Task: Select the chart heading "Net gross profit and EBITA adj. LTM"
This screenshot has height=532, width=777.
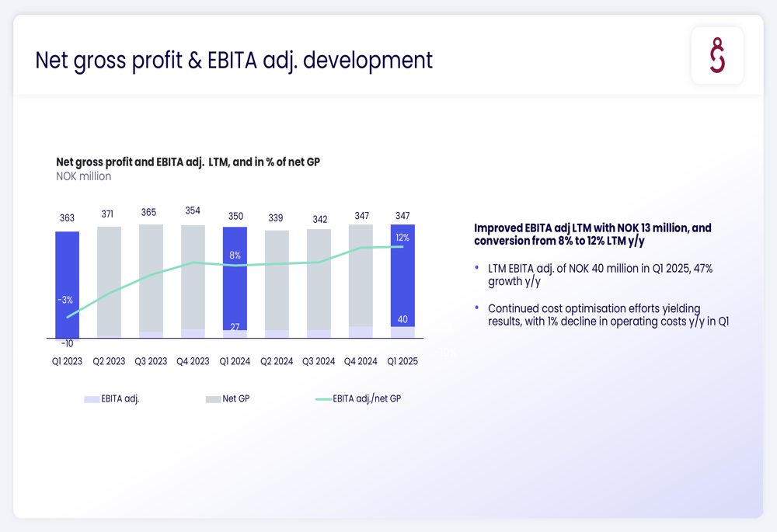Action: click(x=188, y=162)
